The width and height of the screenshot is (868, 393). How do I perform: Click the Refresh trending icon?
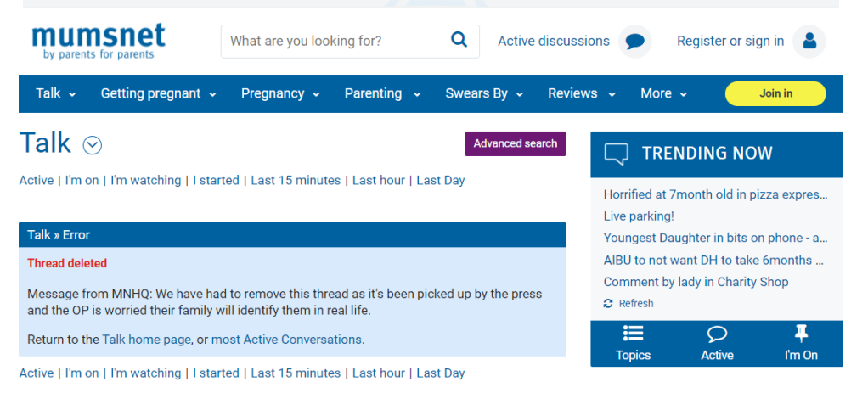(x=608, y=304)
